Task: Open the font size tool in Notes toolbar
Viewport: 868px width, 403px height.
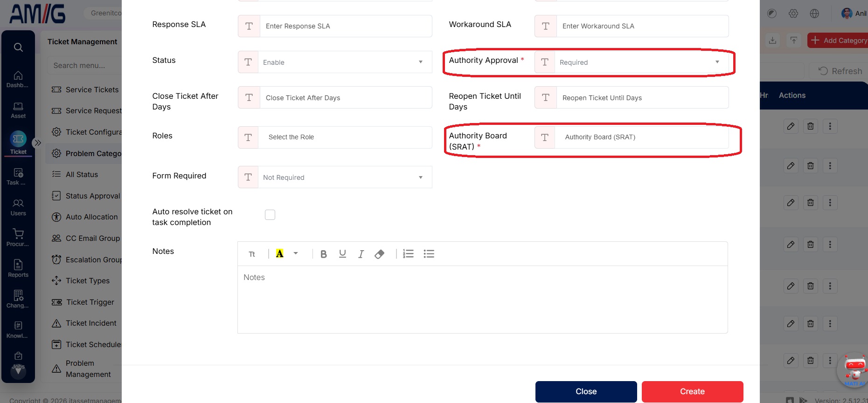Action: [x=252, y=254]
